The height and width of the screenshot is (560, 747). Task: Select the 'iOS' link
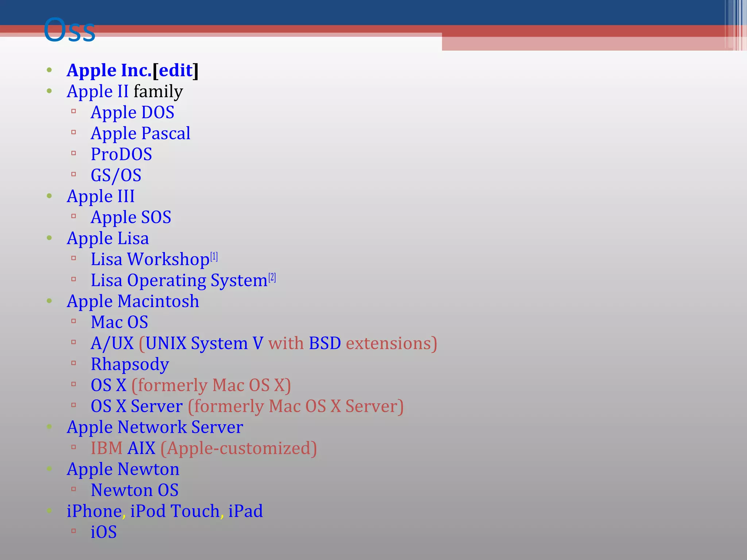104,533
